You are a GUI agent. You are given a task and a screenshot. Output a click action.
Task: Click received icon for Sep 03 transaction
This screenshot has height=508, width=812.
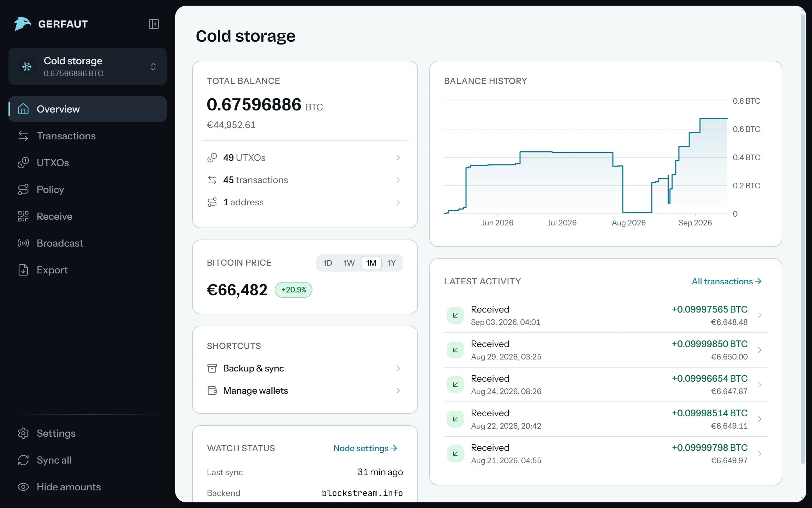point(455,315)
